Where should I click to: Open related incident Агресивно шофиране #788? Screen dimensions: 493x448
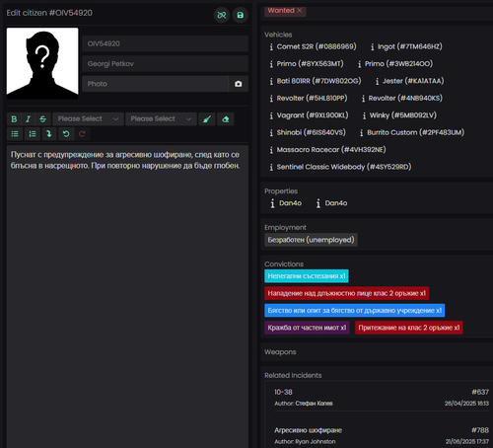(382, 435)
